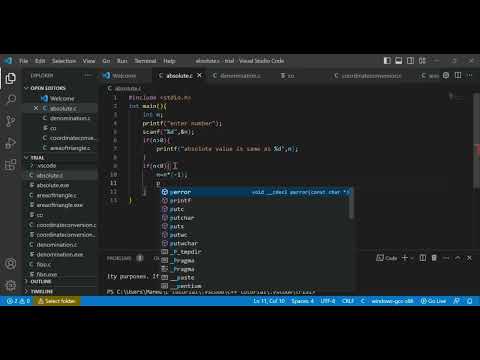Open editor More Actions ellipsis
Viewport: 480px width, 360px height.
coord(470,76)
